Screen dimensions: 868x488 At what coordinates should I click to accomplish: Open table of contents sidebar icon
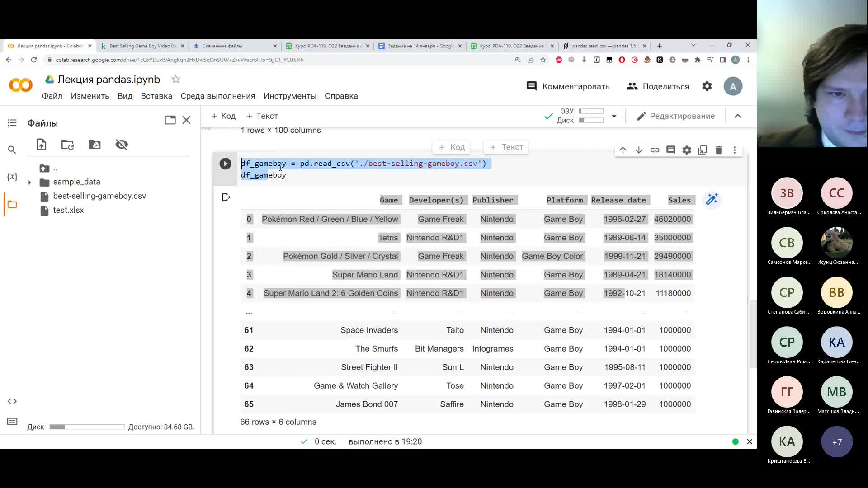[x=12, y=123]
